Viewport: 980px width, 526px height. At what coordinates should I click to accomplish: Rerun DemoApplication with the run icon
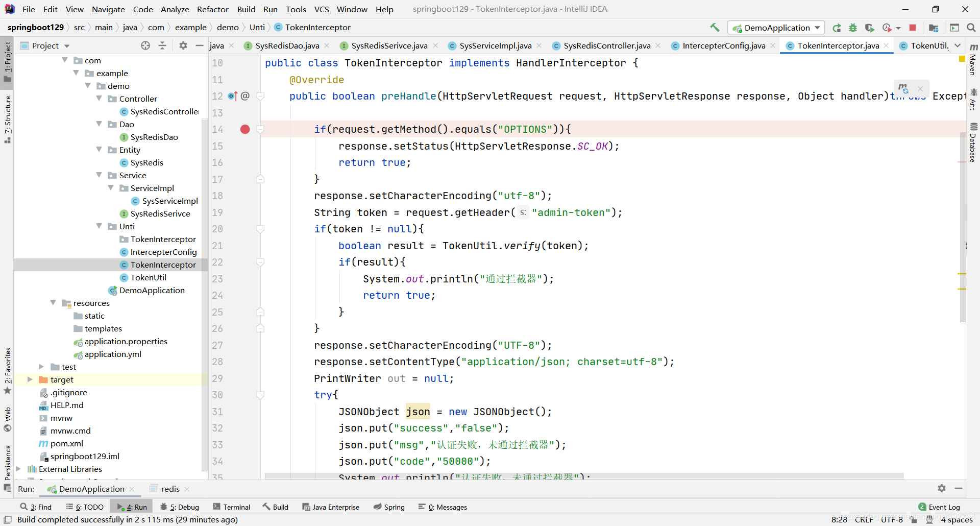(x=837, y=28)
